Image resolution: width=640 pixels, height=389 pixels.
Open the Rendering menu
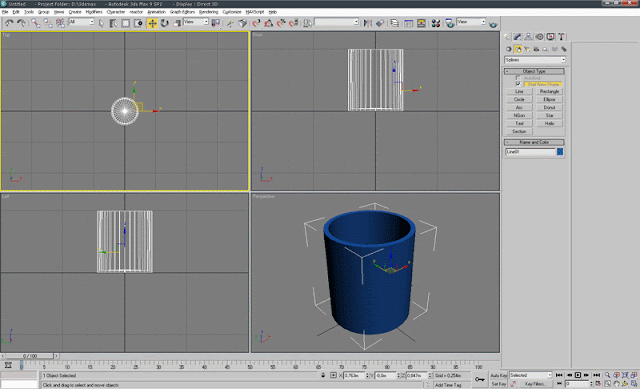[209, 12]
